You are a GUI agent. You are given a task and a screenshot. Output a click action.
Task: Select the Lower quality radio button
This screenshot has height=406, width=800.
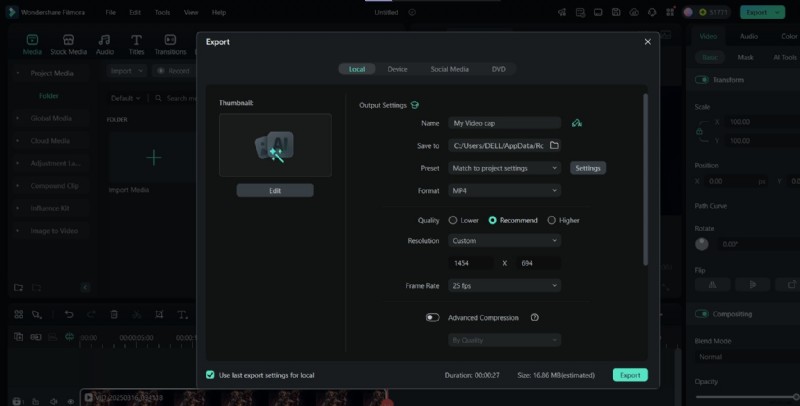point(453,220)
